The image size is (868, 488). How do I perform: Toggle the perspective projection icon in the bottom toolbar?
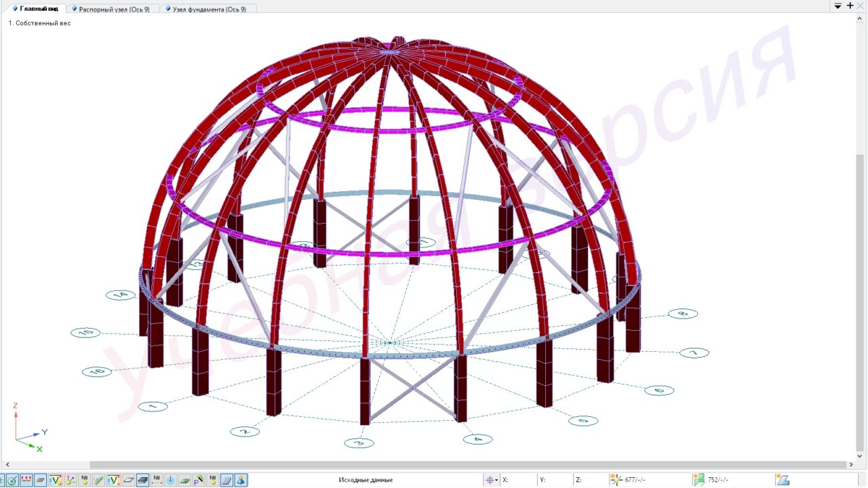(x=241, y=480)
